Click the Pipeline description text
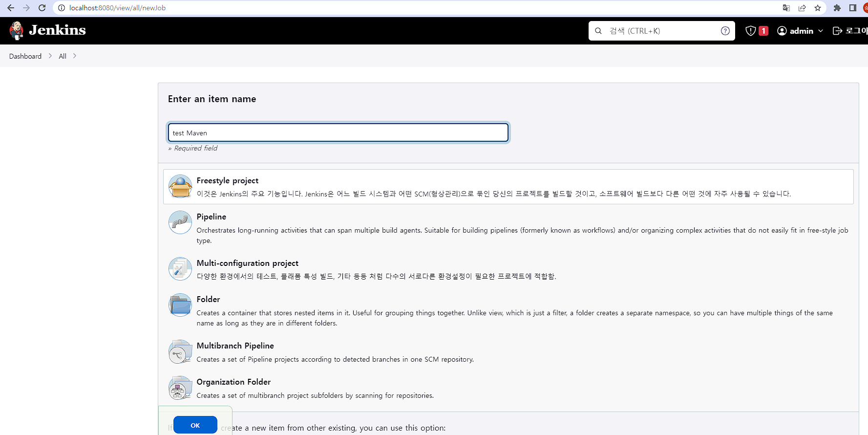 pyautogui.click(x=522, y=235)
